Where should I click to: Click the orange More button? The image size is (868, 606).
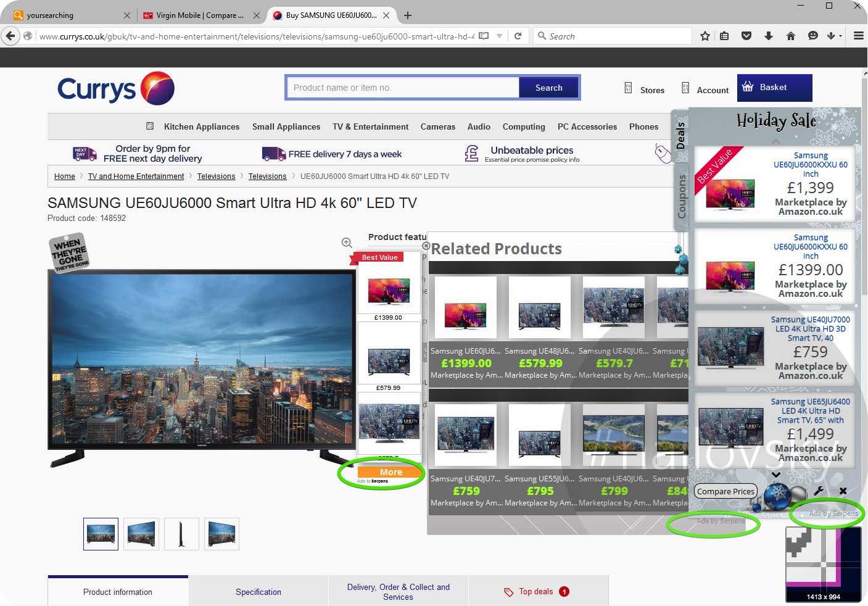[x=391, y=472]
